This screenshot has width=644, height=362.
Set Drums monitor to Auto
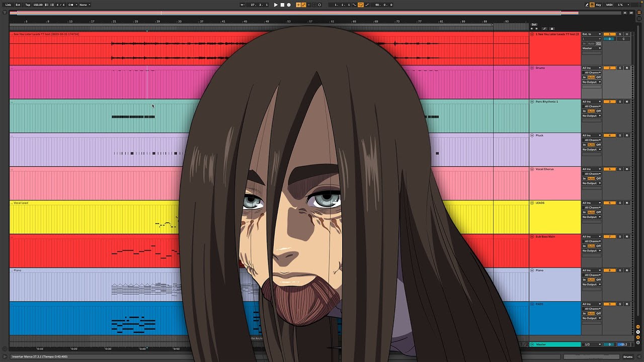coord(591,77)
